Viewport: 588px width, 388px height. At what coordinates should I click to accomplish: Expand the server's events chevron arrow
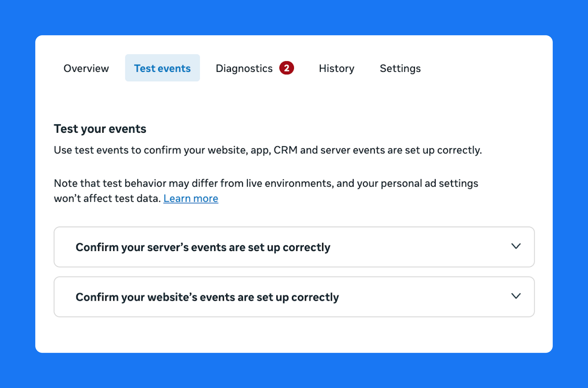(x=516, y=246)
